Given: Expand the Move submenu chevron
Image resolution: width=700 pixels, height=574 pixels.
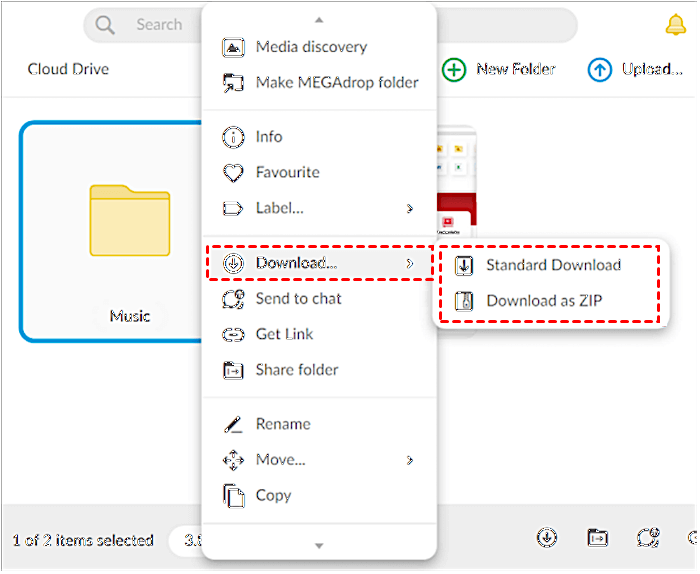Looking at the screenshot, I should [410, 460].
